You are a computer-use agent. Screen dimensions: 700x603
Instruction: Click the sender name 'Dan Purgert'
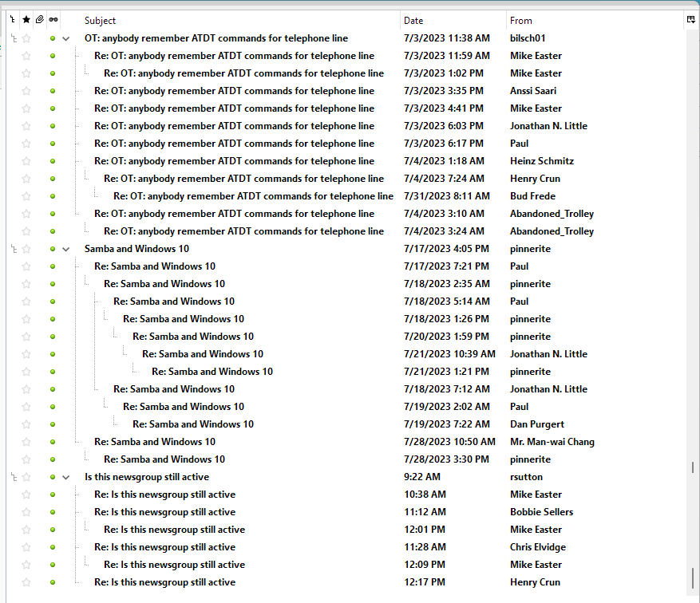pos(537,424)
